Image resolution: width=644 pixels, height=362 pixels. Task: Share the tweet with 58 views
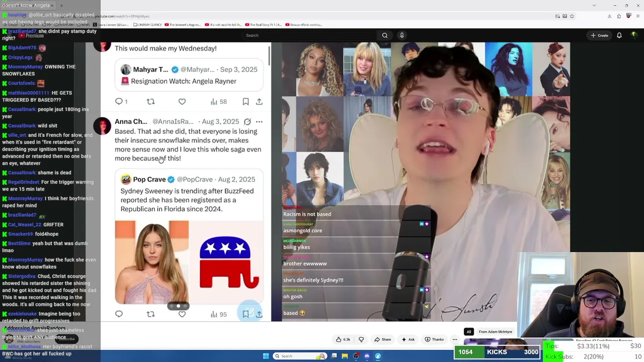click(259, 102)
